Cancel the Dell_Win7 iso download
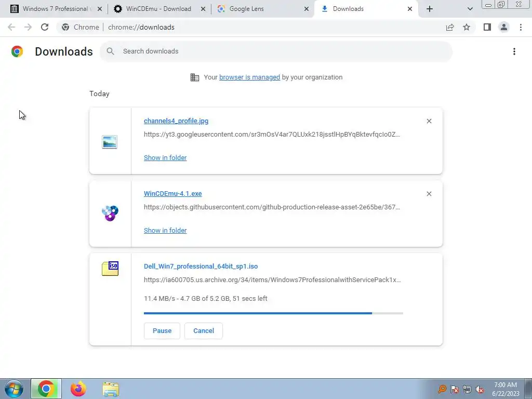The height and width of the screenshot is (399, 532). (x=204, y=331)
